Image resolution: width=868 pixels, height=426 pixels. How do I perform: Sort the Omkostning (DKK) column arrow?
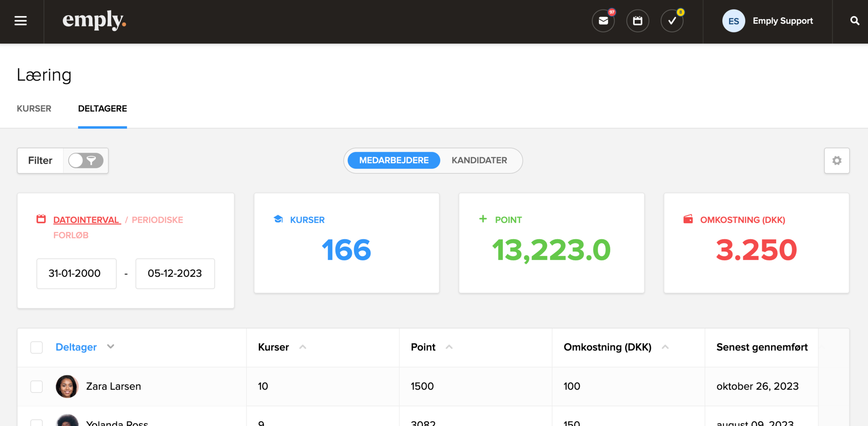coord(665,347)
